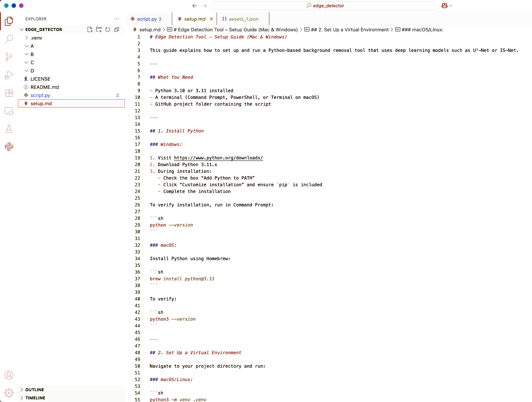Go back with the navigation arrow

point(195,6)
